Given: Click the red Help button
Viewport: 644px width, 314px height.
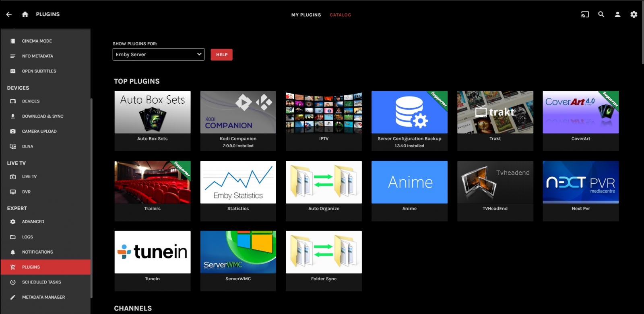Looking at the screenshot, I should tap(222, 55).
